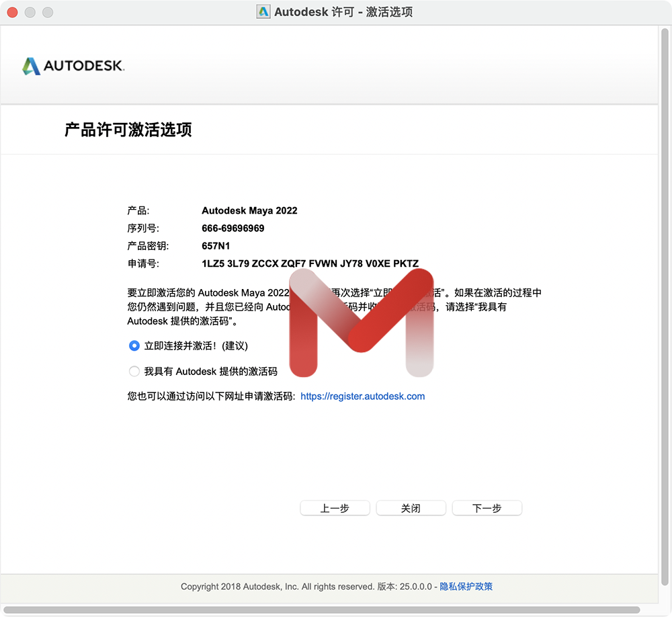This screenshot has width=672, height=617.
Task: Click the 关闭 (Close) button
Action: [411, 508]
